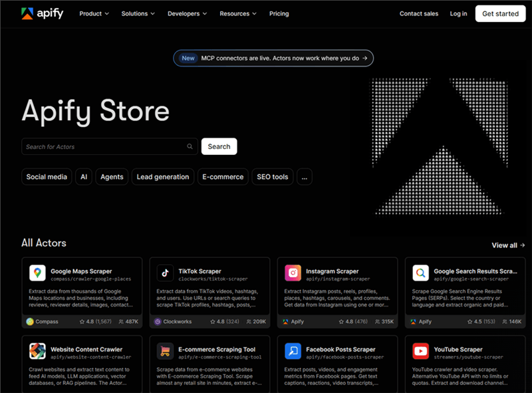Open the E-commerce Scraping Tool title
The height and width of the screenshot is (393, 532).
[217, 349]
